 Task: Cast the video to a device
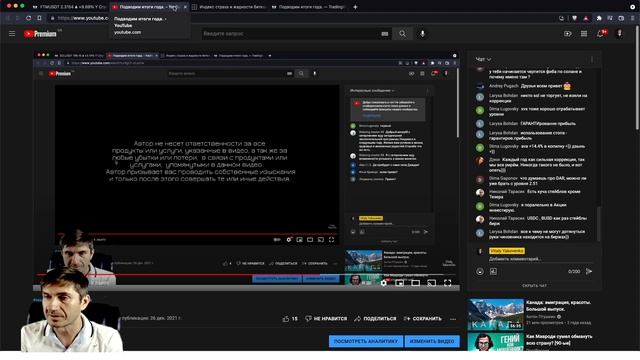point(431,282)
